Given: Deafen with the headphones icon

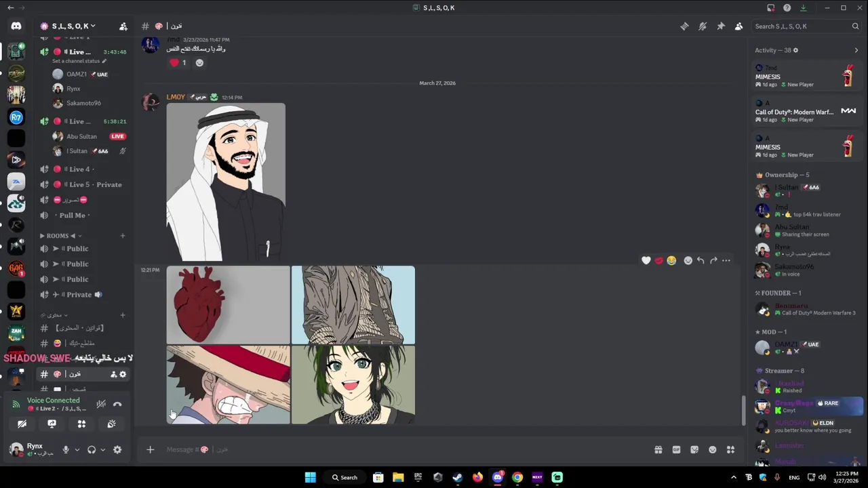Looking at the screenshot, I should coord(92,449).
